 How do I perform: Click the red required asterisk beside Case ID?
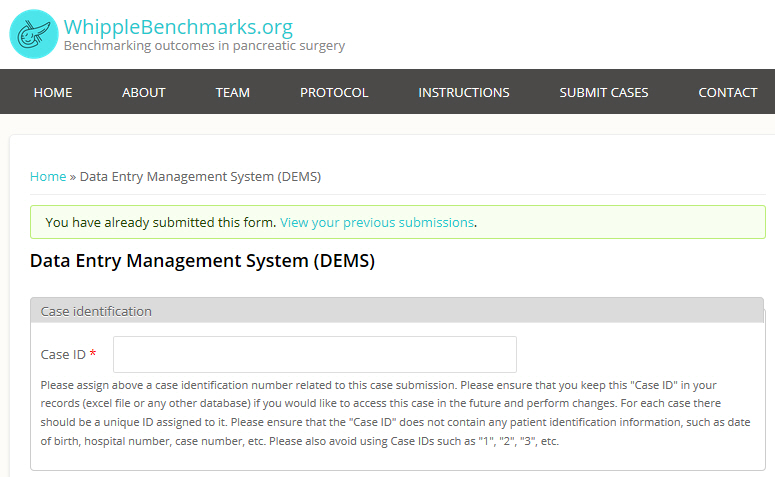93,354
